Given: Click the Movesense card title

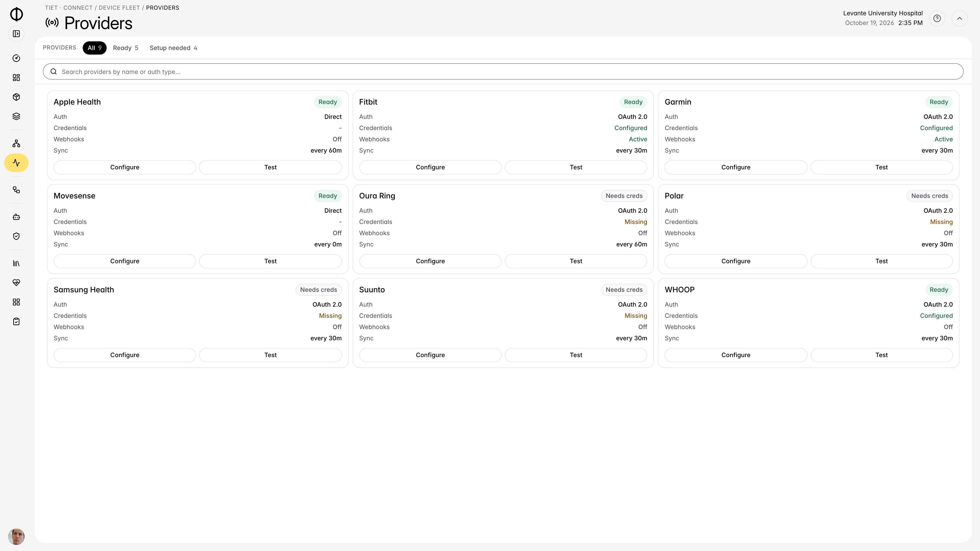Looking at the screenshot, I should click(75, 196).
